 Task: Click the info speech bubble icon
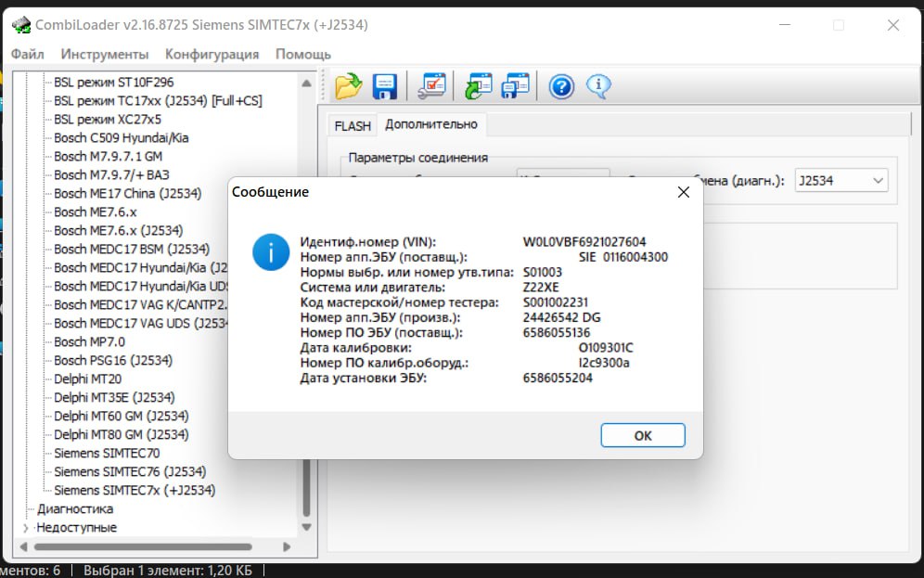click(598, 86)
